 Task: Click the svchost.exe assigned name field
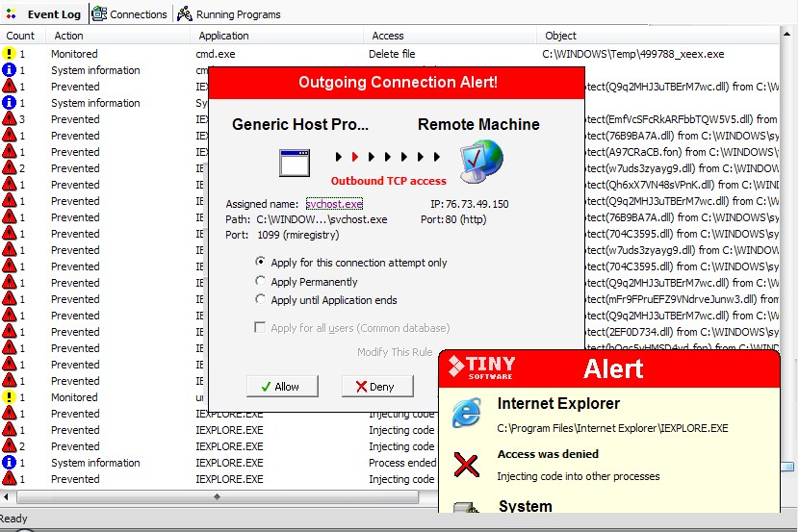(334, 204)
